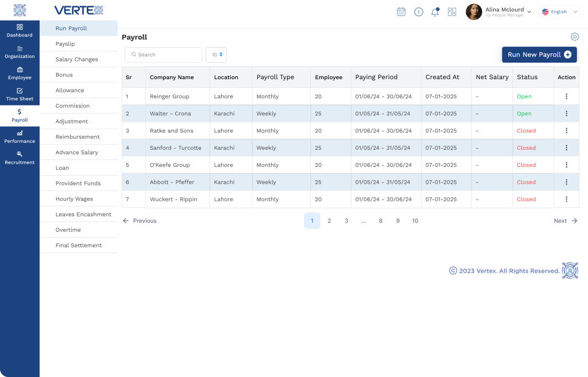The width and height of the screenshot is (588, 377).
Task: Open the Dashboard section in sidebar
Action: coord(20,31)
